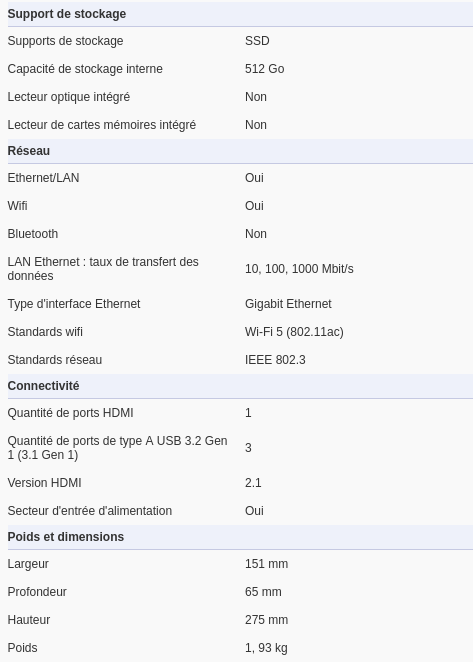Select the SSD storage value
The image size is (473, 662).
tap(257, 41)
